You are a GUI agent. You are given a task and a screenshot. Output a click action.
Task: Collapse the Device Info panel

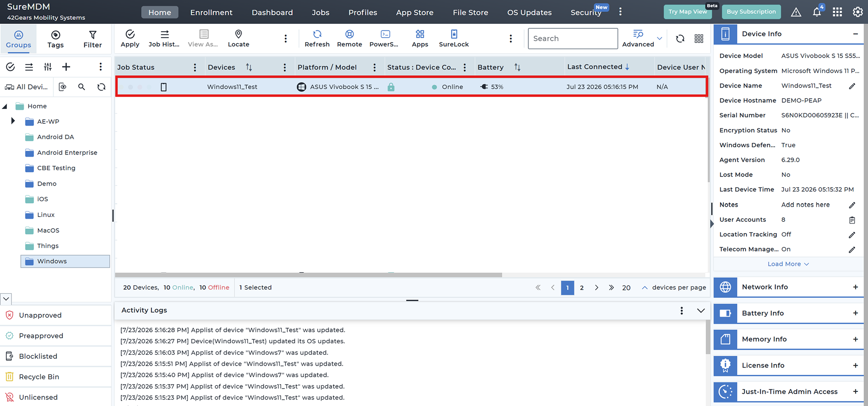tap(855, 34)
